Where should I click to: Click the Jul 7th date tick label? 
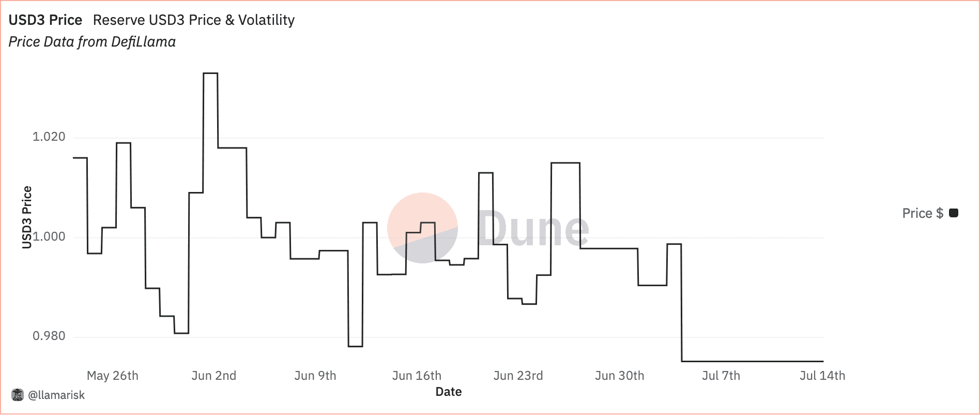(721, 376)
